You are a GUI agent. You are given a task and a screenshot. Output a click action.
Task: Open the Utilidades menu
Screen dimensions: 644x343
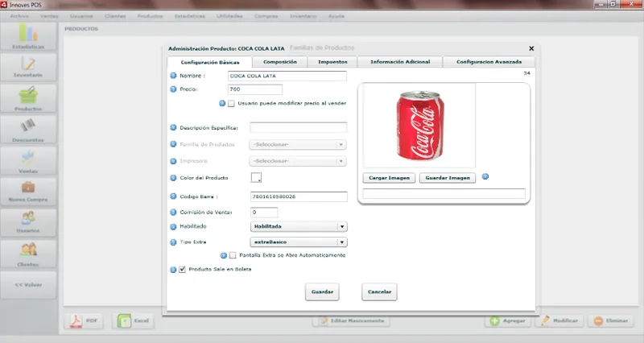pyautogui.click(x=229, y=16)
